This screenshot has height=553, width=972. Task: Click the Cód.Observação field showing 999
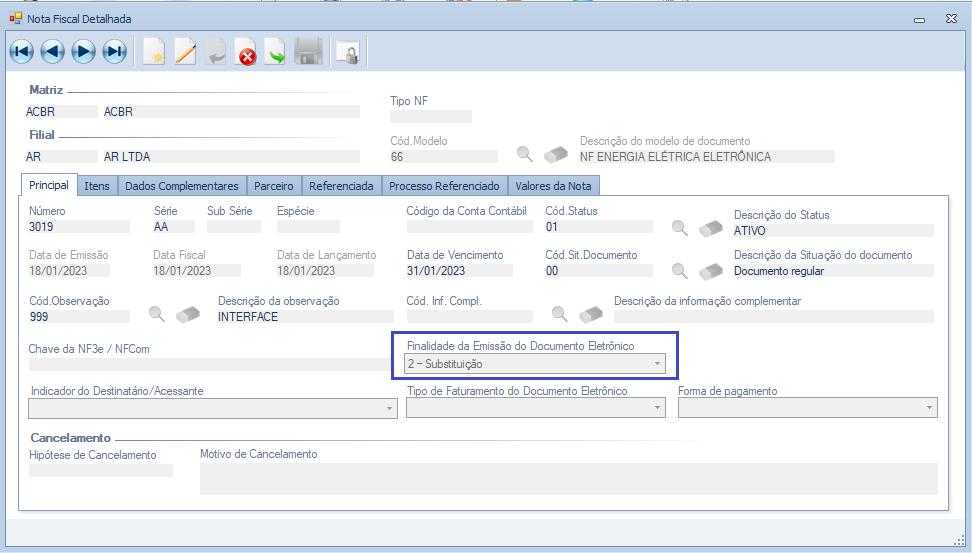pos(79,317)
